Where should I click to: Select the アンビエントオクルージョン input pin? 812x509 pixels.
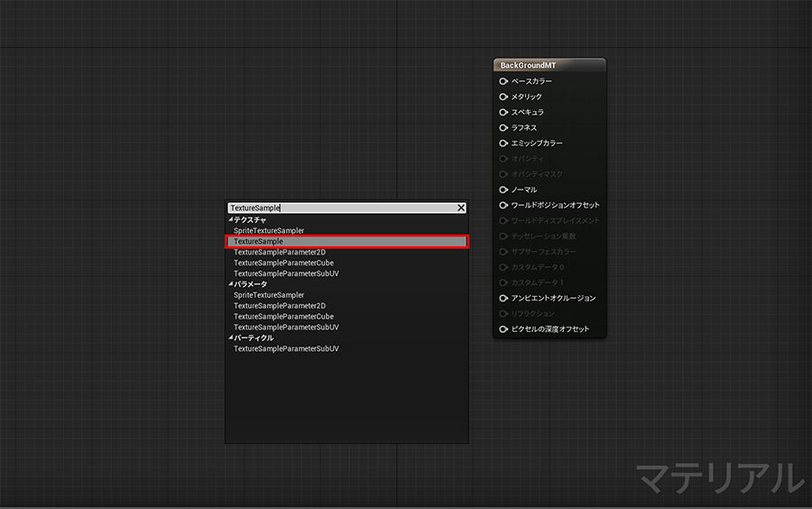point(504,298)
